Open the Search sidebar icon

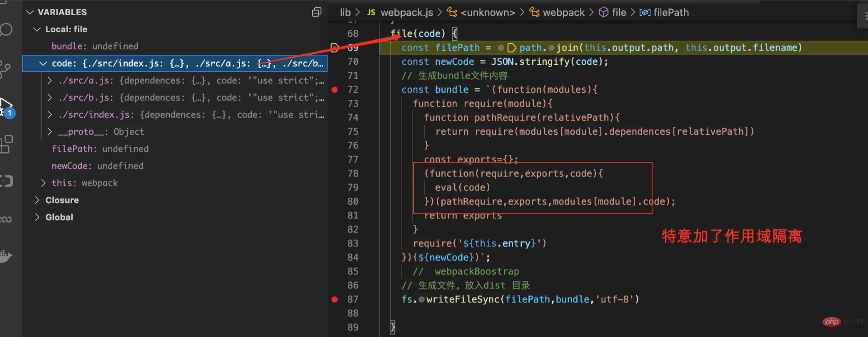(6, 30)
